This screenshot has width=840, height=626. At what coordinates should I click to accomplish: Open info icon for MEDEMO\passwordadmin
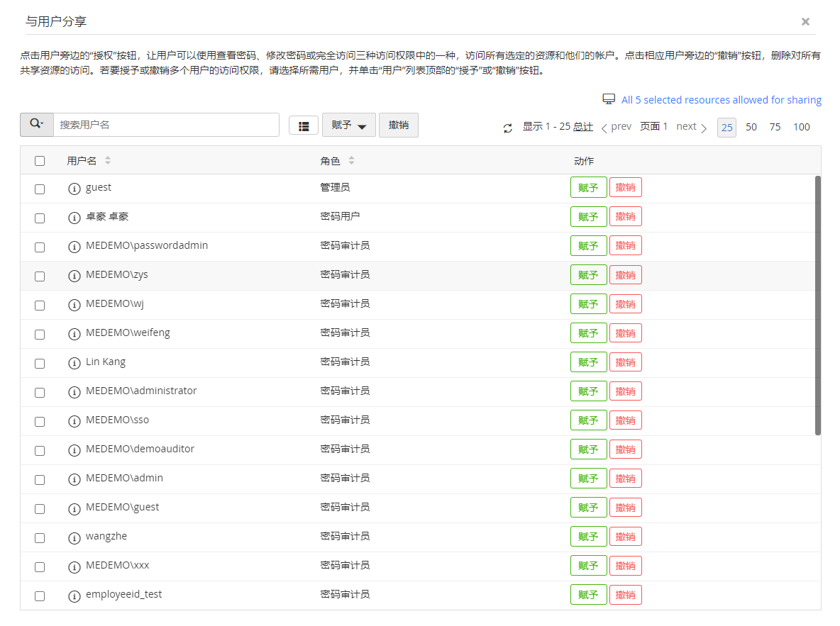point(74,247)
